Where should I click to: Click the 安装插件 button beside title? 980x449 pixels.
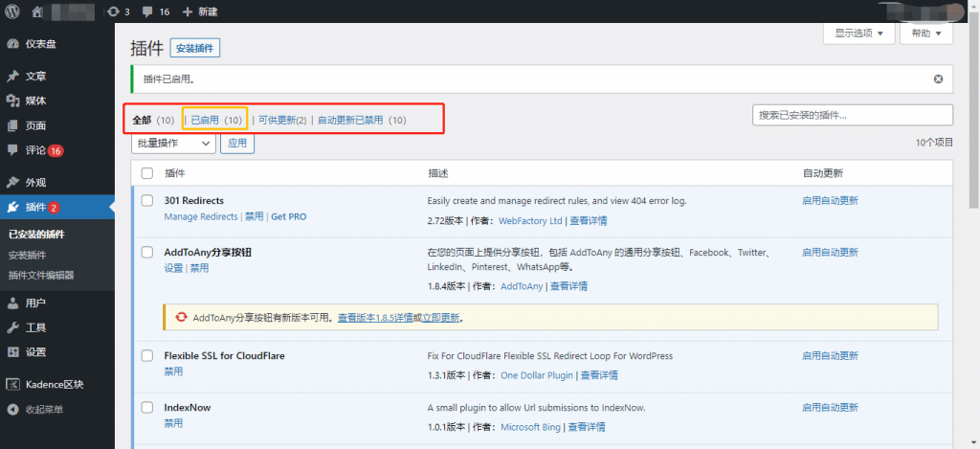pyautogui.click(x=195, y=48)
